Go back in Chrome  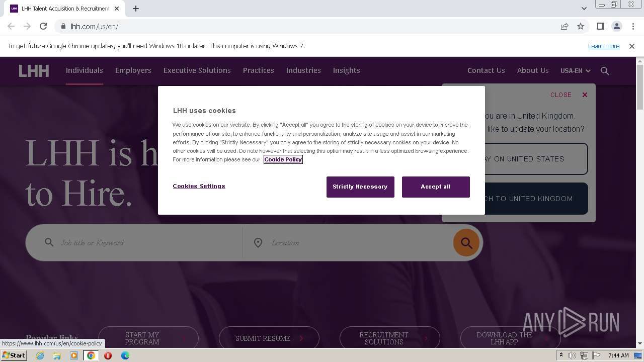click(11, 26)
